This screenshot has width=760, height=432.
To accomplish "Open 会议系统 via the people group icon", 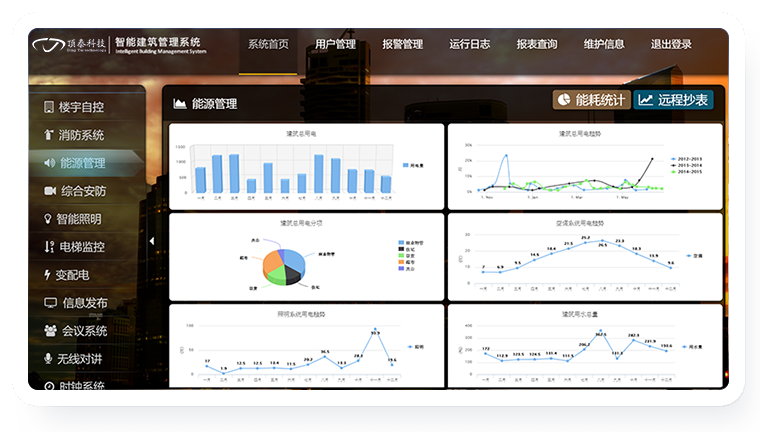I will 48,331.
